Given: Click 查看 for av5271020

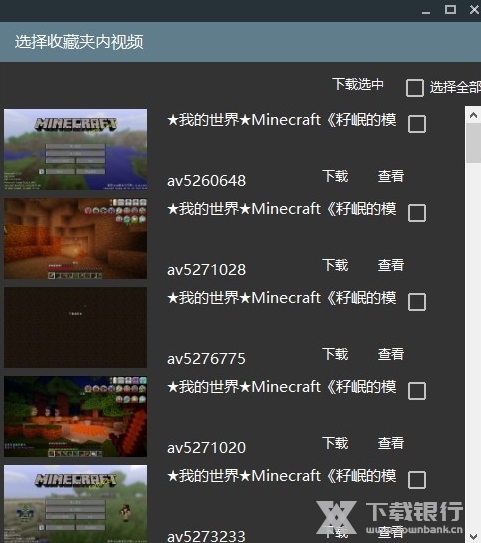Looking at the screenshot, I should coord(391,443).
